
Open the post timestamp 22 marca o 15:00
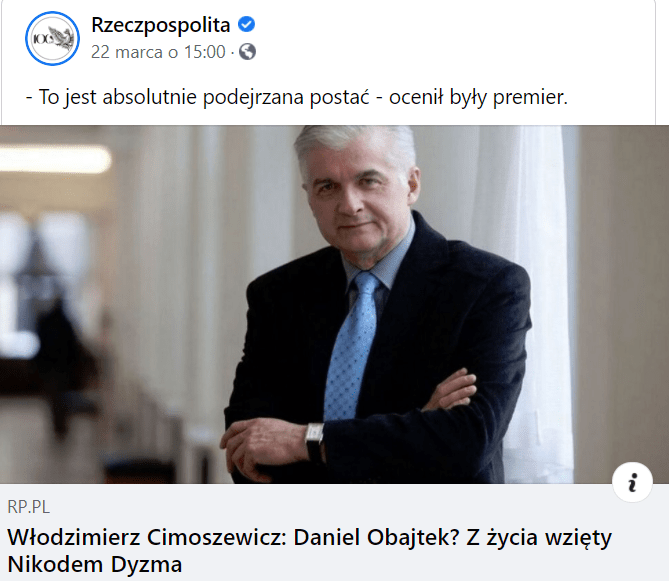158,52
